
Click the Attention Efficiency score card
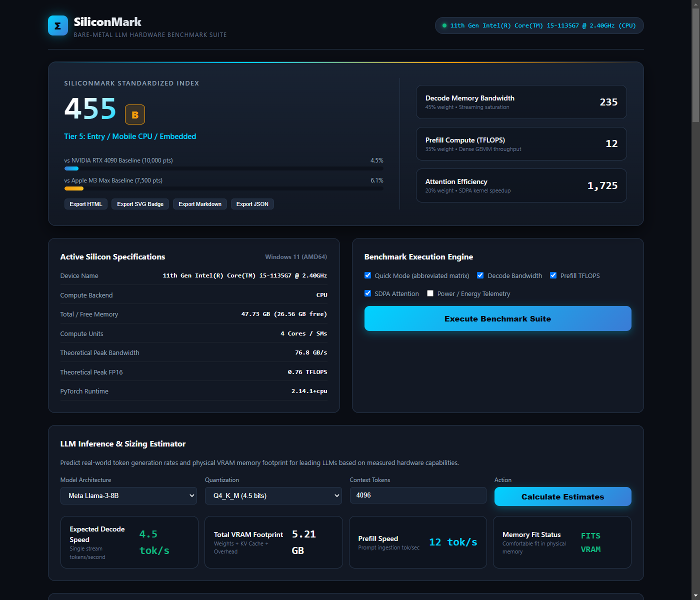pyautogui.click(x=521, y=185)
